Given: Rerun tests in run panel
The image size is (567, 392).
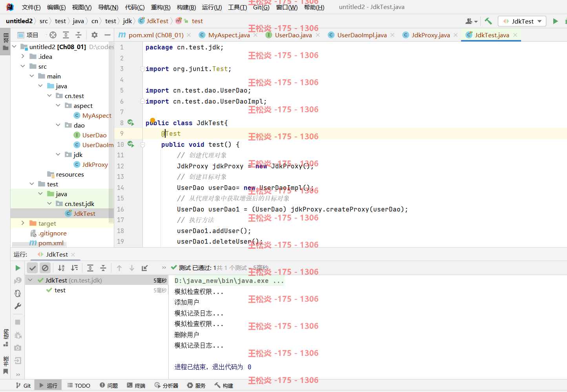Looking at the screenshot, I should point(18,268).
